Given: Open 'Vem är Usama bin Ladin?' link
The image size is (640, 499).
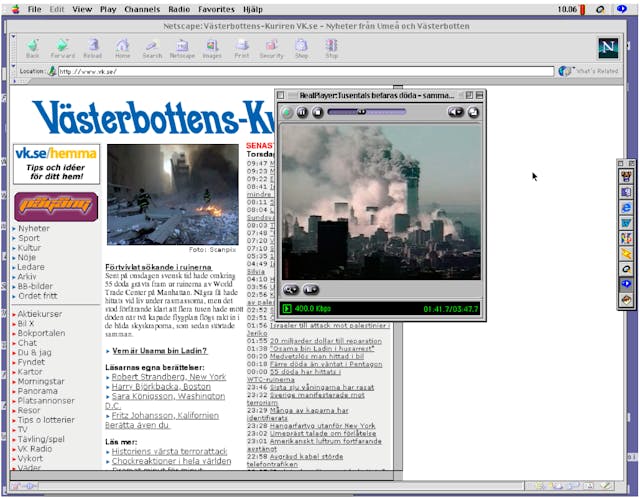Looking at the screenshot, I should [x=160, y=350].
